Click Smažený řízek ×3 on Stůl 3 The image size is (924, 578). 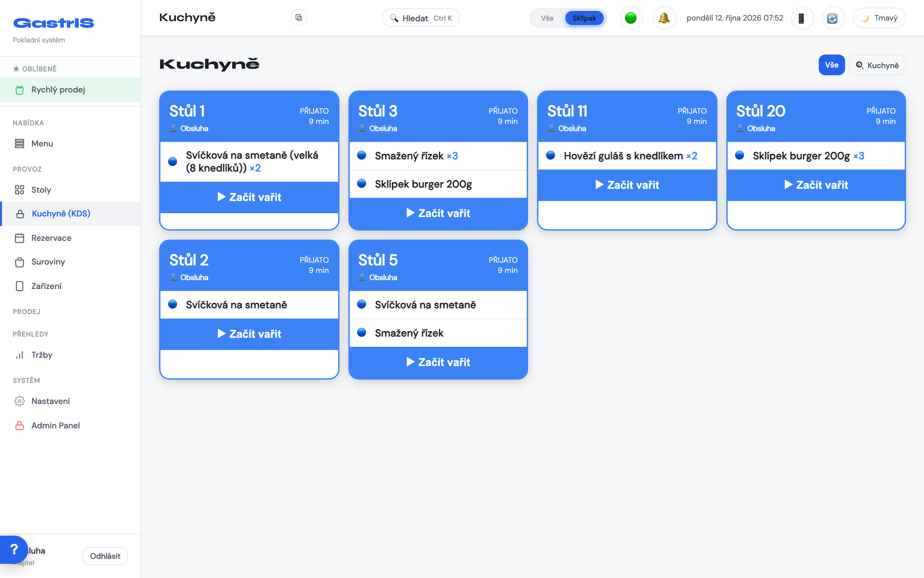point(438,156)
